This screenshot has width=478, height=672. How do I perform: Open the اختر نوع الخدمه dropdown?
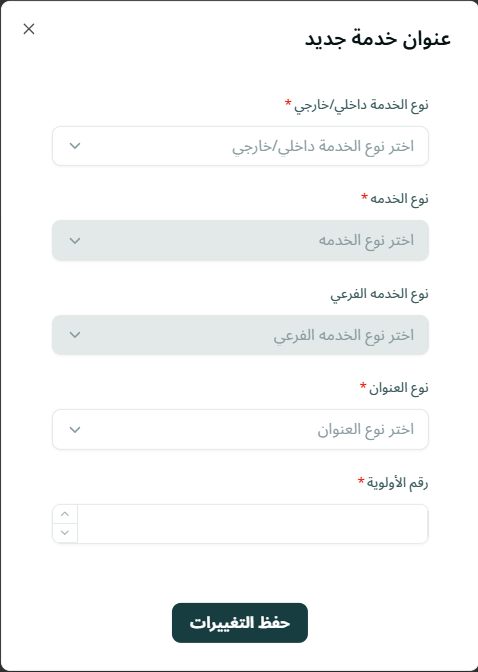240,240
